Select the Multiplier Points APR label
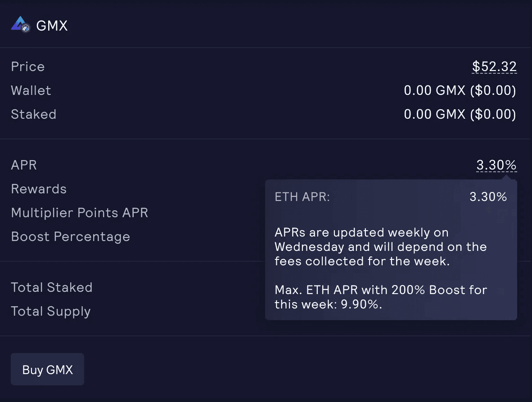The height and width of the screenshot is (402, 532). [80, 213]
